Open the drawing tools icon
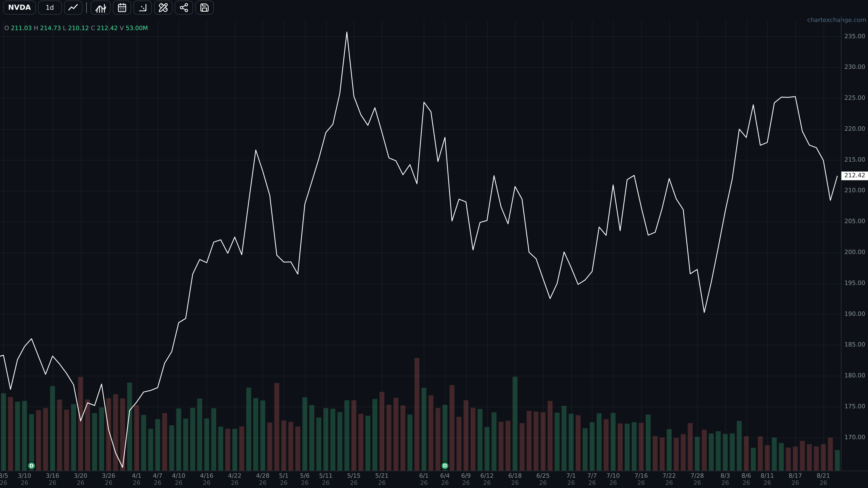868x488 pixels. point(163,7)
